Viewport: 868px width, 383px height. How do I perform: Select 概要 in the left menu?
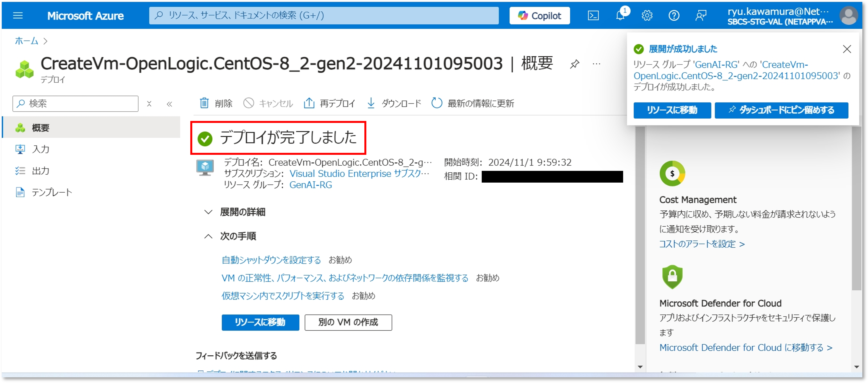91,127
